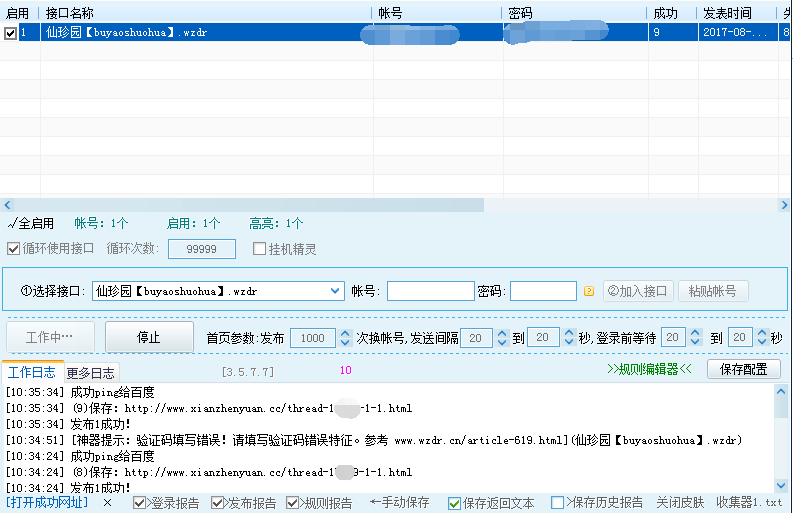Enable the 挂机精灵 checkbox

(259, 248)
